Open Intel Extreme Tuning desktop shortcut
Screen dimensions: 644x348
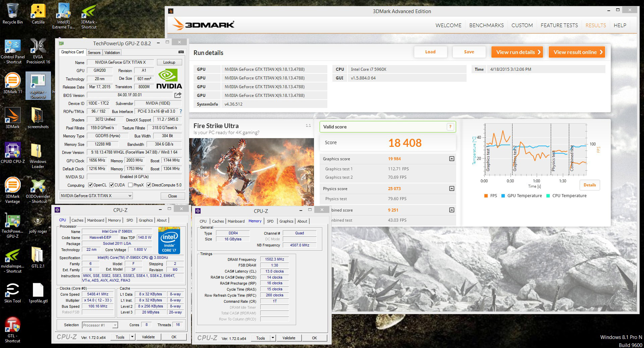pos(64,16)
